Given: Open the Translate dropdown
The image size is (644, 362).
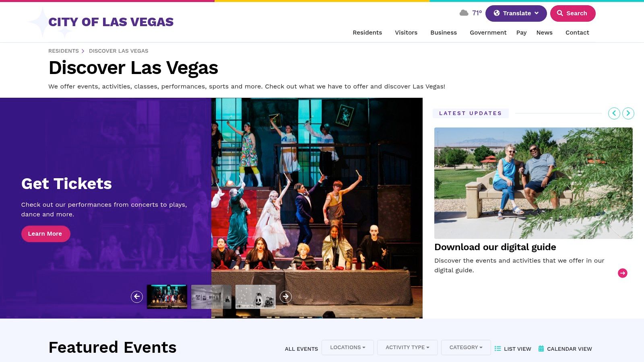Looking at the screenshot, I should point(516,13).
